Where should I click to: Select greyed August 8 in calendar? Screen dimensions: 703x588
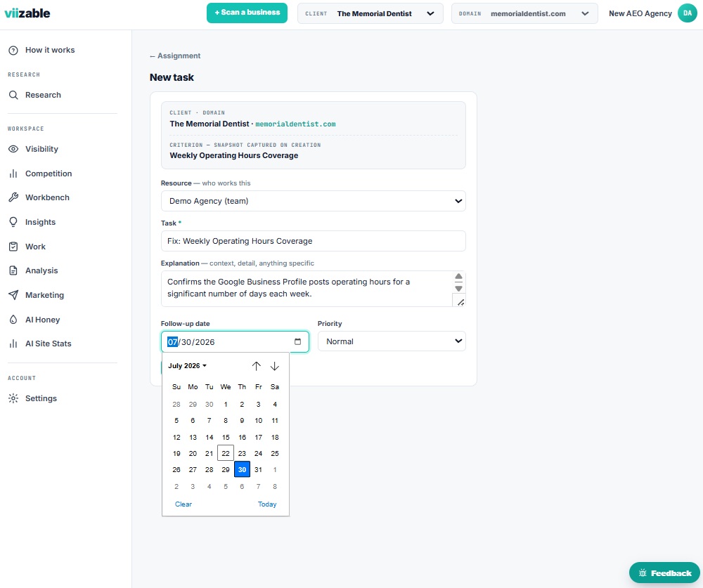pos(275,486)
